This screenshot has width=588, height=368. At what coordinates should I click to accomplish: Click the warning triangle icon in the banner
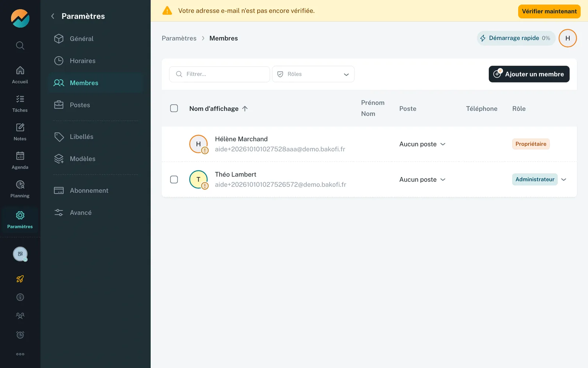tap(167, 11)
